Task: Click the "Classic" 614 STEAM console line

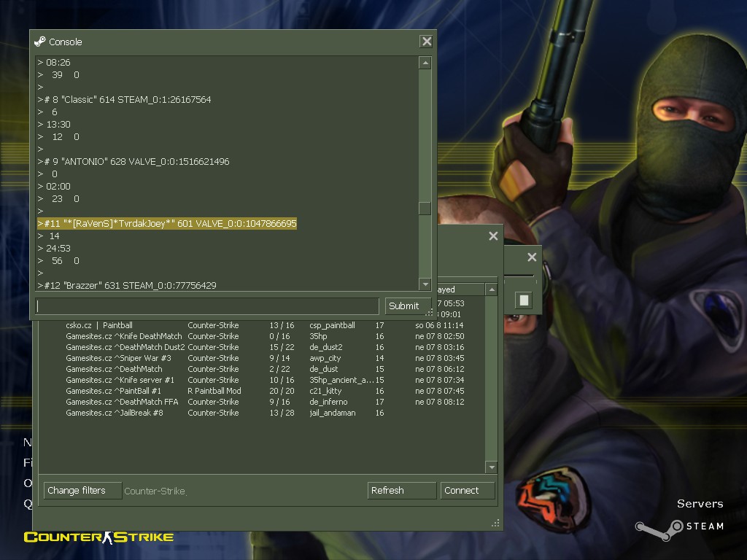Action: pos(124,99)
